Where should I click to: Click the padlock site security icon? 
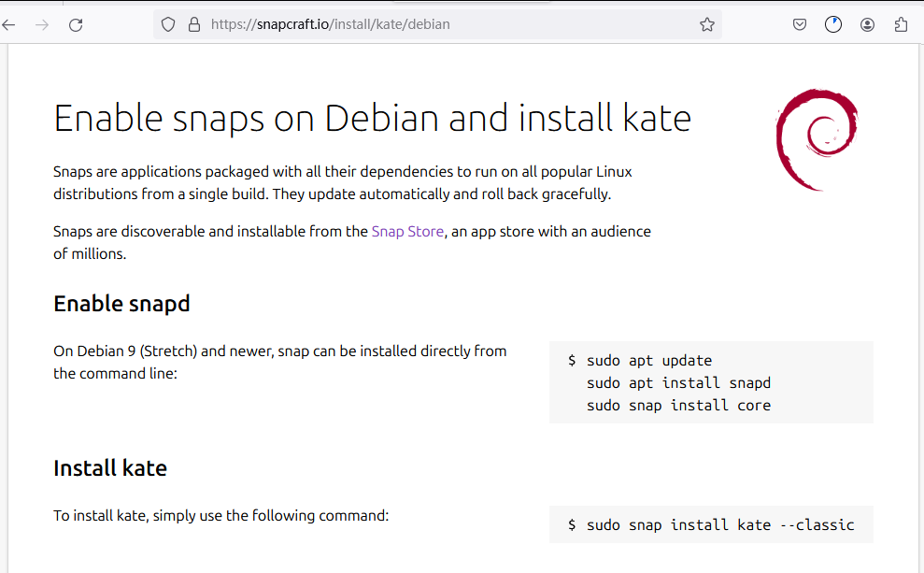[194, 24]
